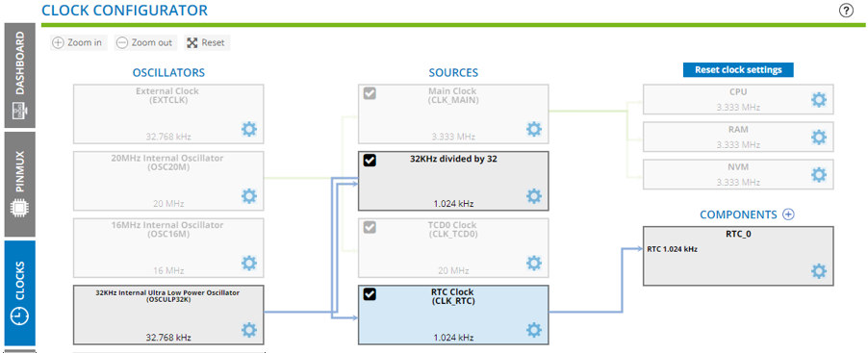This screenshot has height=353, width=868.
Task: Click the Zoom out button
Action: click(x=145, y=42)
